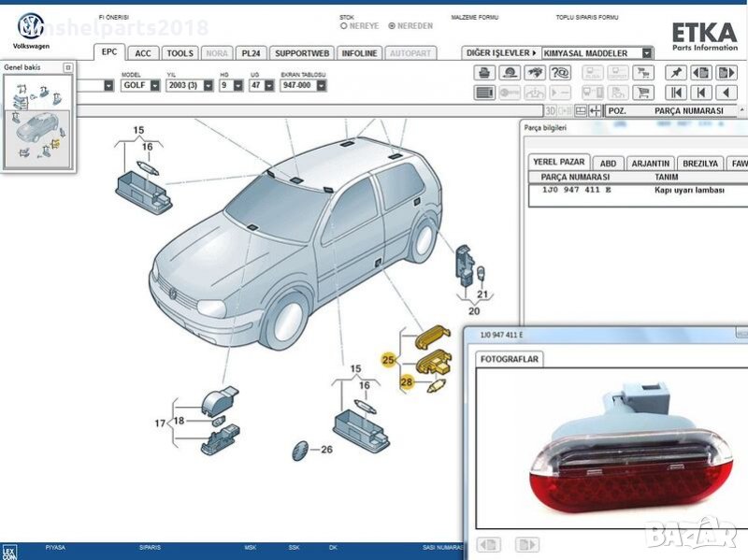
Task: Jump to the first illustration page
Action: [x=675, y=93]
